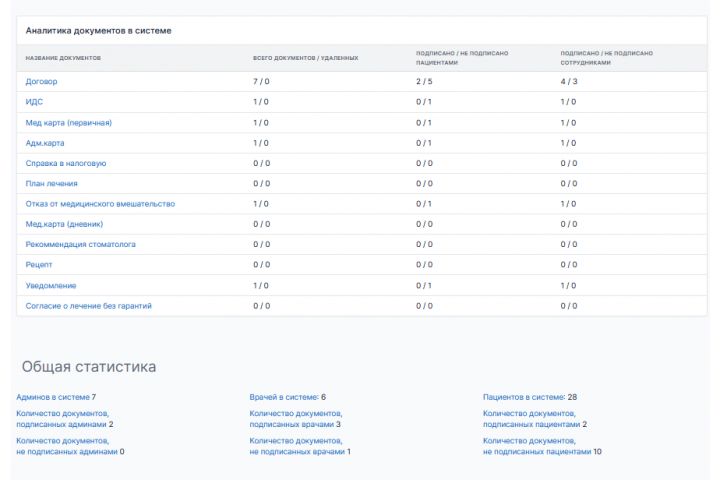This screenshot has width=720, height=480.
Task: Open the Врачей в системе statistic
Action: [x=286, y=397]
